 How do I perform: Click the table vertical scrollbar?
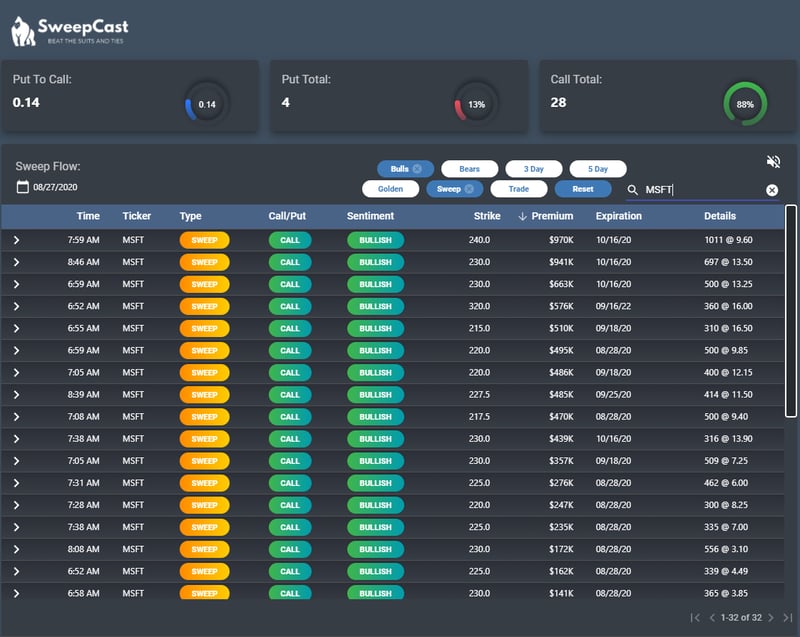(791, 311)
